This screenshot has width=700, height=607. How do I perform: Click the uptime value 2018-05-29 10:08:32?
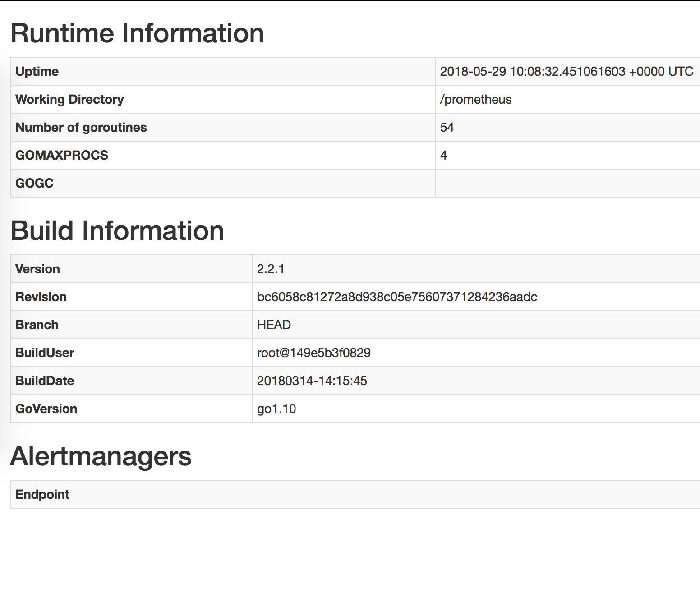[566, 71]
